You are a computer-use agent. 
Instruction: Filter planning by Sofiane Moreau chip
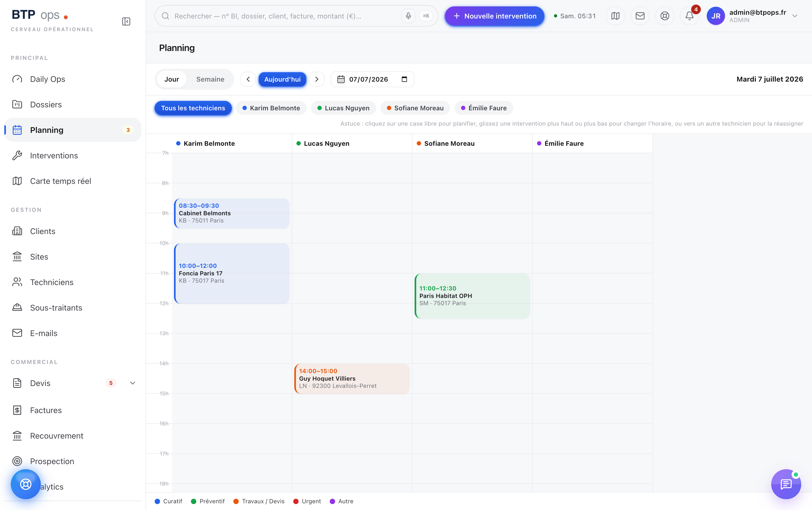pyautogui.click(x=415, y=108)
